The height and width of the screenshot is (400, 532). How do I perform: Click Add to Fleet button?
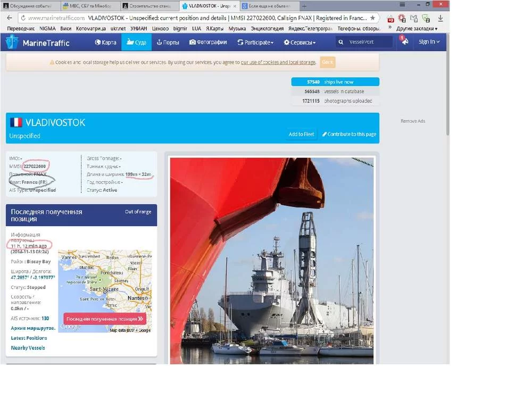(301, 134)
